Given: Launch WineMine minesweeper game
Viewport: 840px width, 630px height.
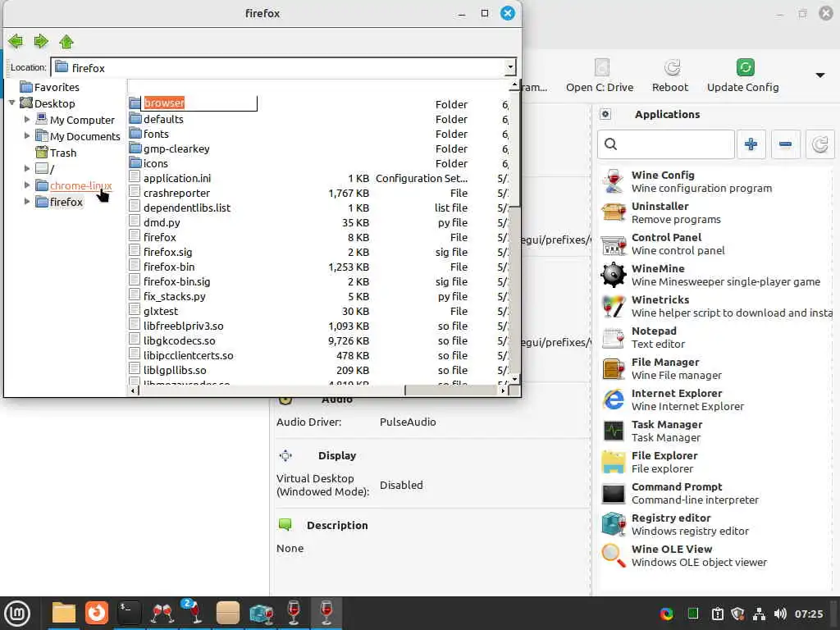Looking at the screenshot, I should [x=715, y=274].
